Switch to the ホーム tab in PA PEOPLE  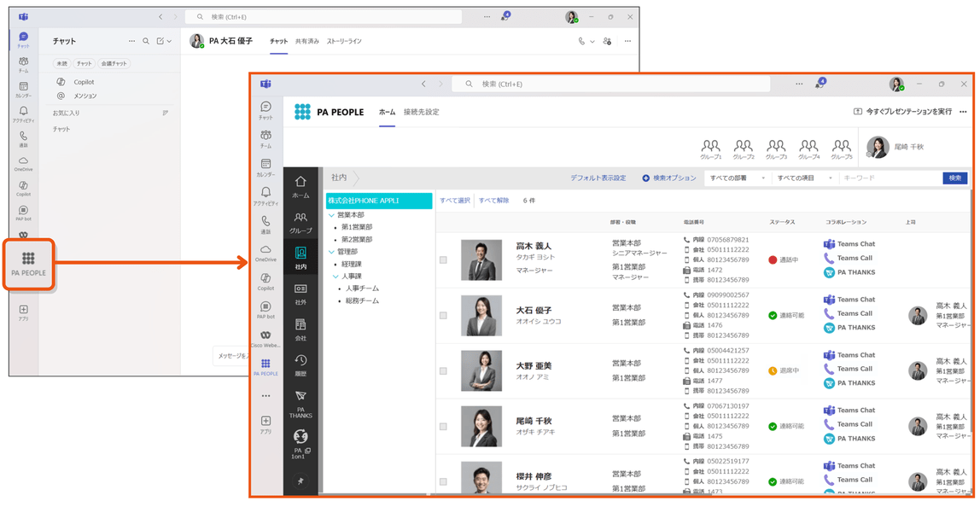tap(387, 112)
